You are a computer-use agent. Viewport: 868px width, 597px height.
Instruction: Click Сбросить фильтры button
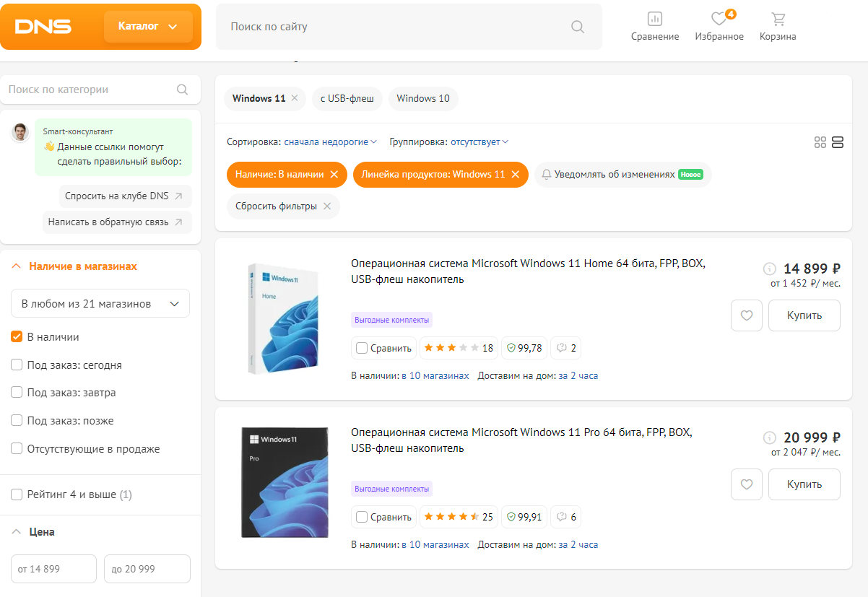(x=283, y=206)
